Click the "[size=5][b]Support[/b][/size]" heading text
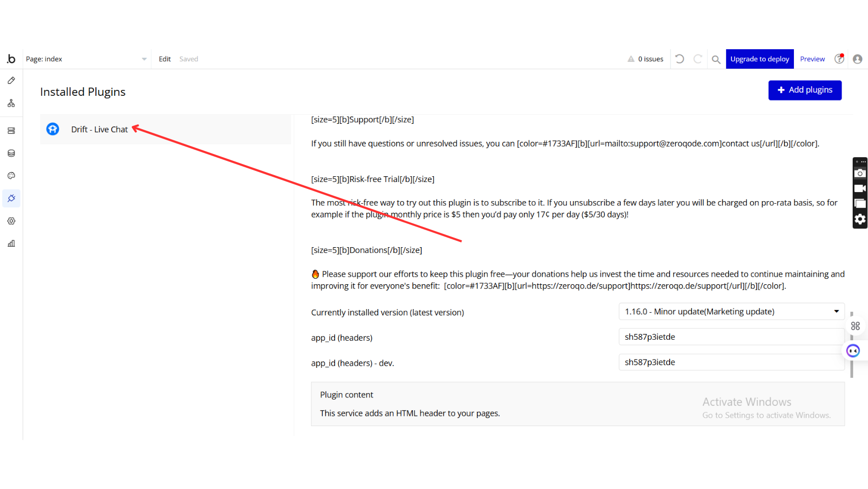Image resolution: width=868 pixels, height=489 pixels. pyautogui.click(x=363, y=120)
